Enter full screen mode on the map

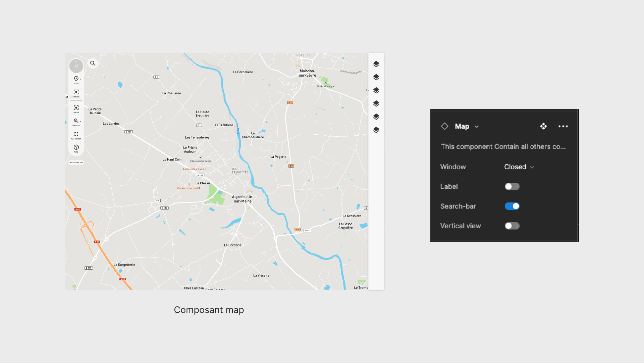76,134
